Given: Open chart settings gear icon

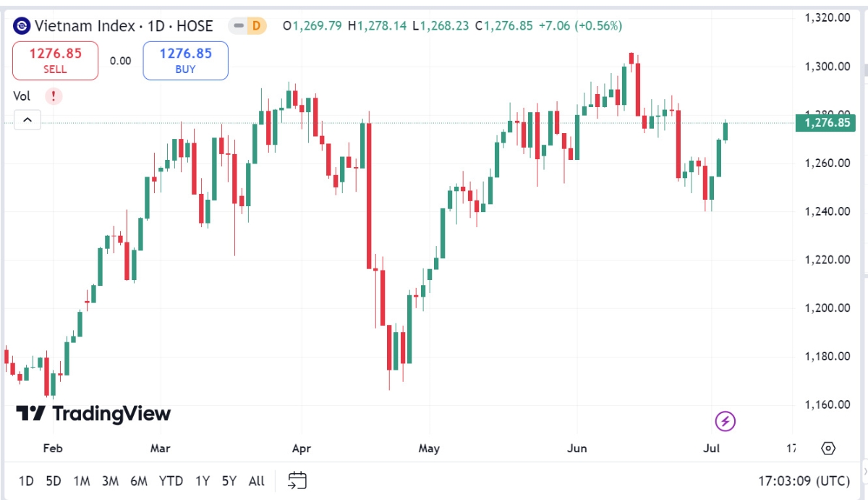Looking at the screenshot, I should tap(828, 448).
